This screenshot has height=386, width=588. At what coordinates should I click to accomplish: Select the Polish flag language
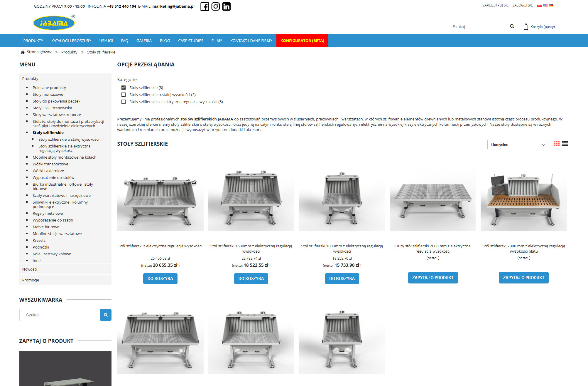point(539,5)
